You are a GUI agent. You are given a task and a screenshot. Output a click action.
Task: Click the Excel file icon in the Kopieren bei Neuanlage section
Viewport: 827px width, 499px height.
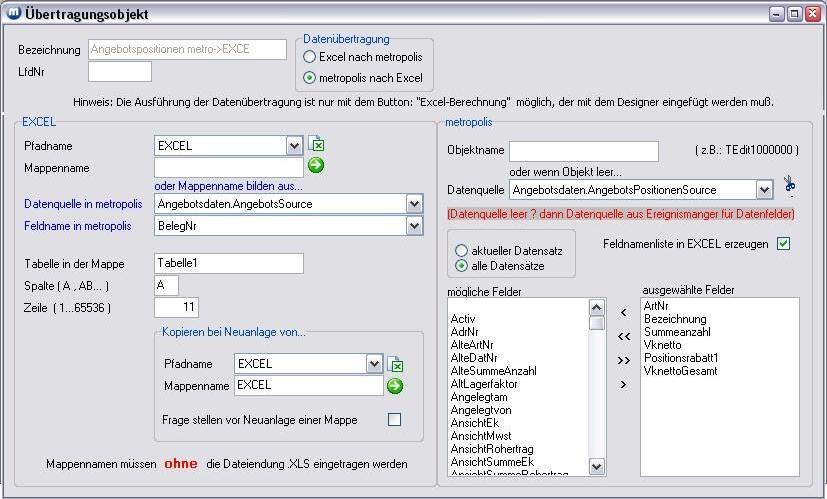[395, 364]
